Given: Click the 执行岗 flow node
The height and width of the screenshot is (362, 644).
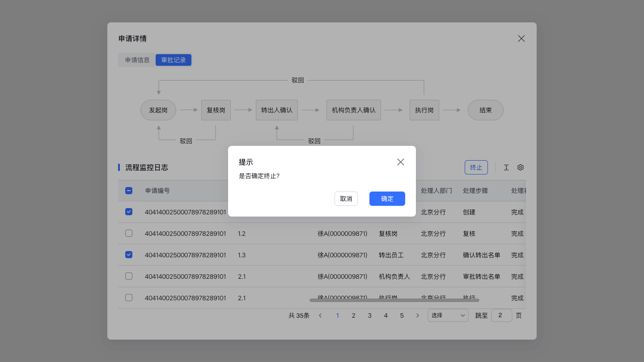Looking at the screenshot, I should click(424, 110).
